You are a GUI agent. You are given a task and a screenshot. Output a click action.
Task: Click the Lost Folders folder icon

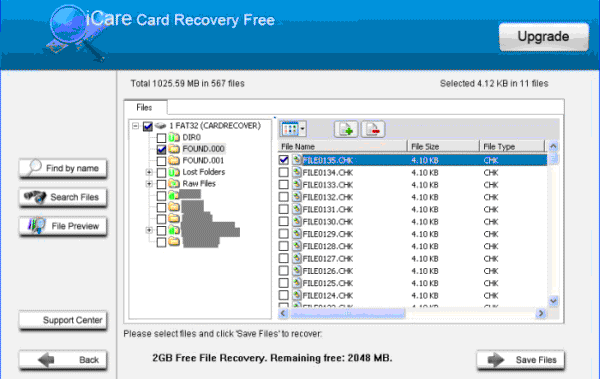coord(174,172)
